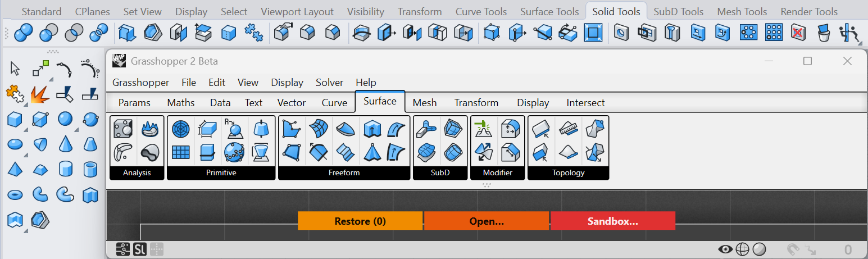Switch to the Mesh tab
This screenshot has width=868, height=259.
tap(425, 103)
